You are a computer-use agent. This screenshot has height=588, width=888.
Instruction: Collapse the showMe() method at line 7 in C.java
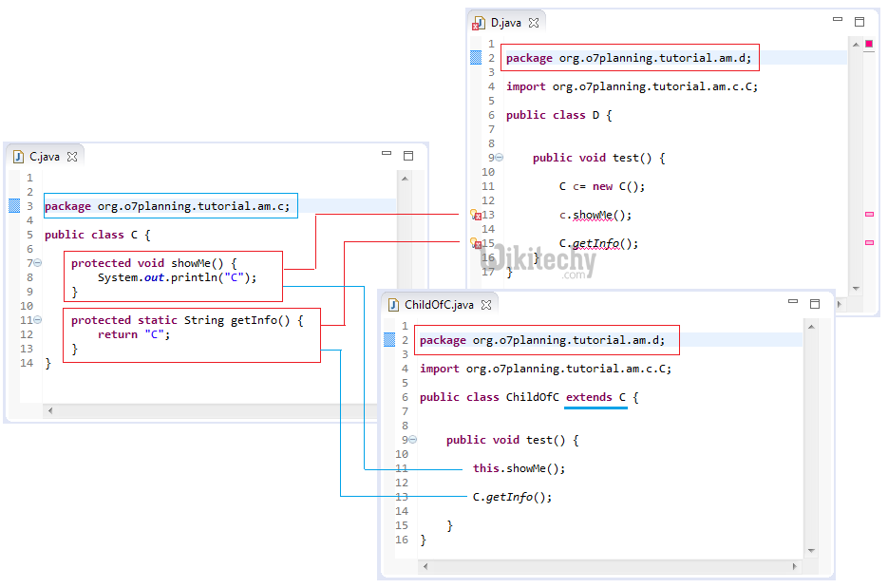[x=37, y=263]
